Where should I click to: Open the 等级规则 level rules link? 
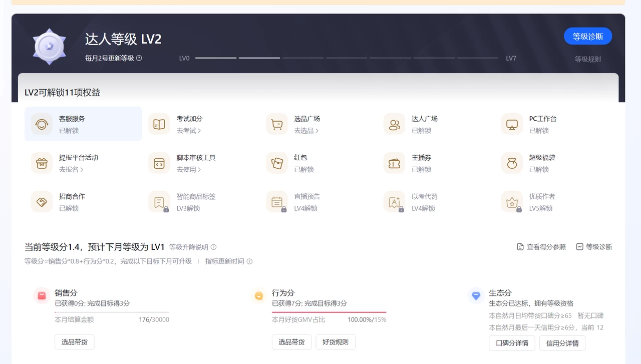(x=587, y=58)
